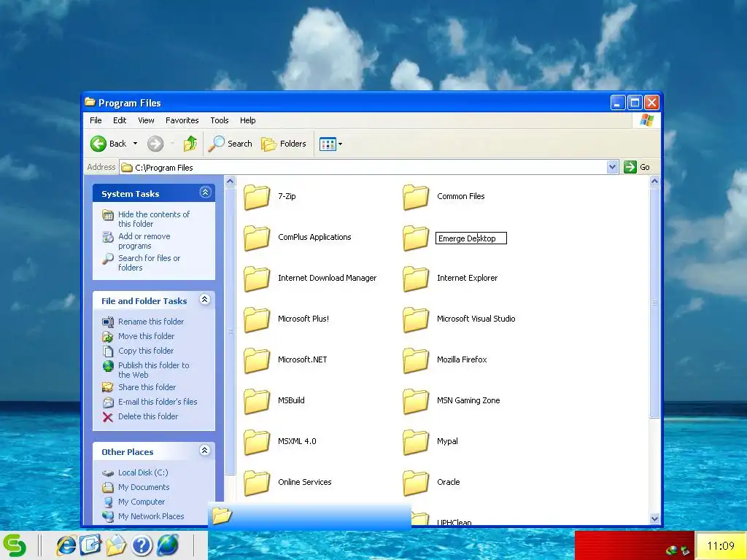Screen dimensions: 747x560
Task: Open the View menu
Action: 146,120
